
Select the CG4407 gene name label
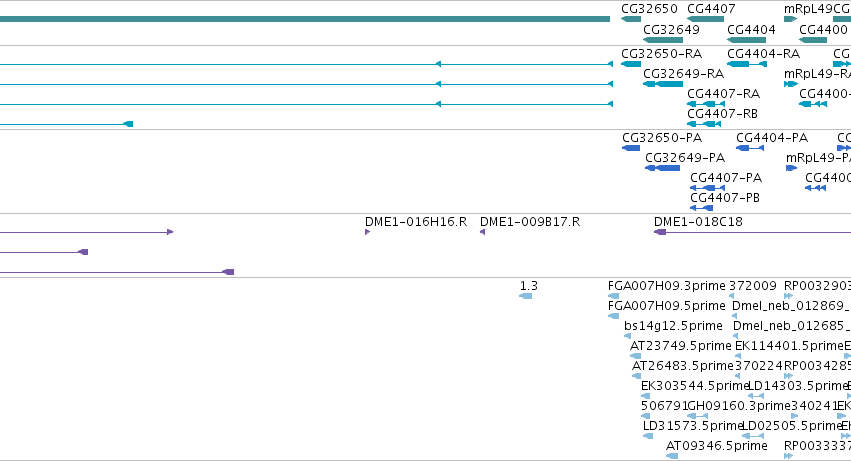[711, 9]
